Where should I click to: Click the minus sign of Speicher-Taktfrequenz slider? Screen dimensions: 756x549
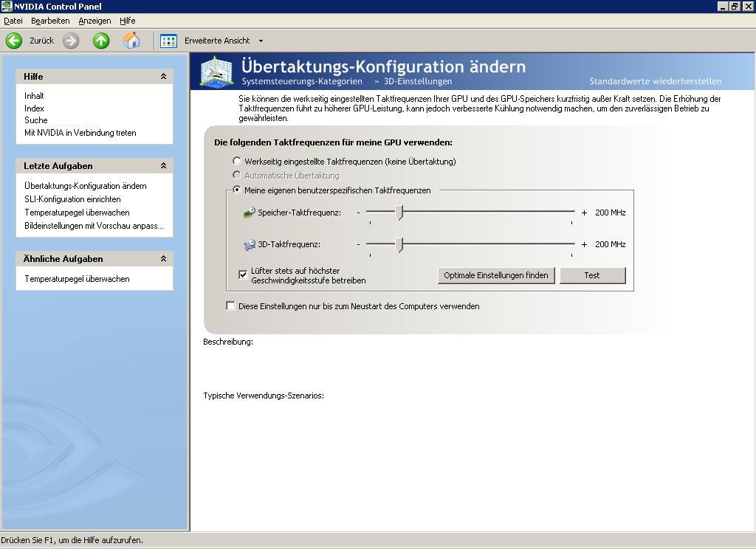pos(358,213)
